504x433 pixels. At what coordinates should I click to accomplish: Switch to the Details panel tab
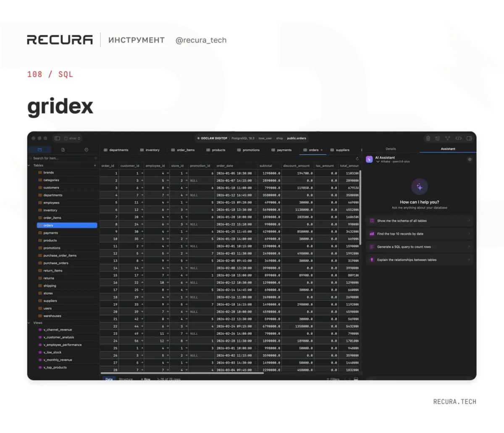tap(391, 149)
